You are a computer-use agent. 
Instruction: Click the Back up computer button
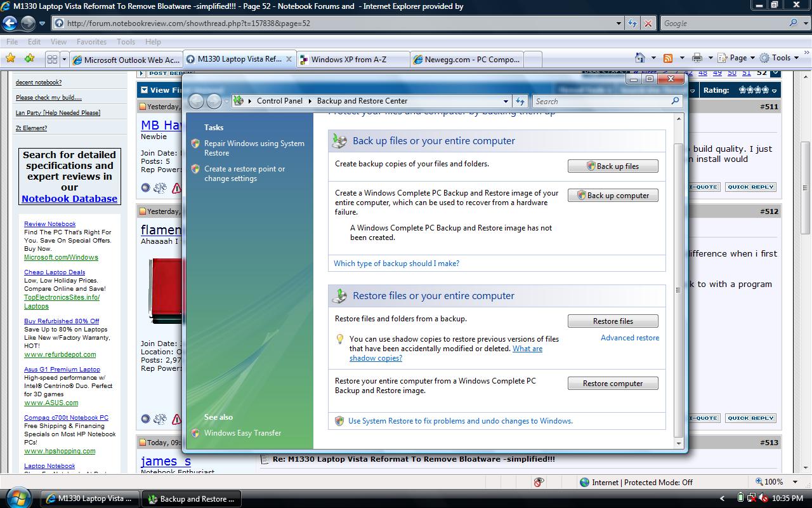point(613,196)
